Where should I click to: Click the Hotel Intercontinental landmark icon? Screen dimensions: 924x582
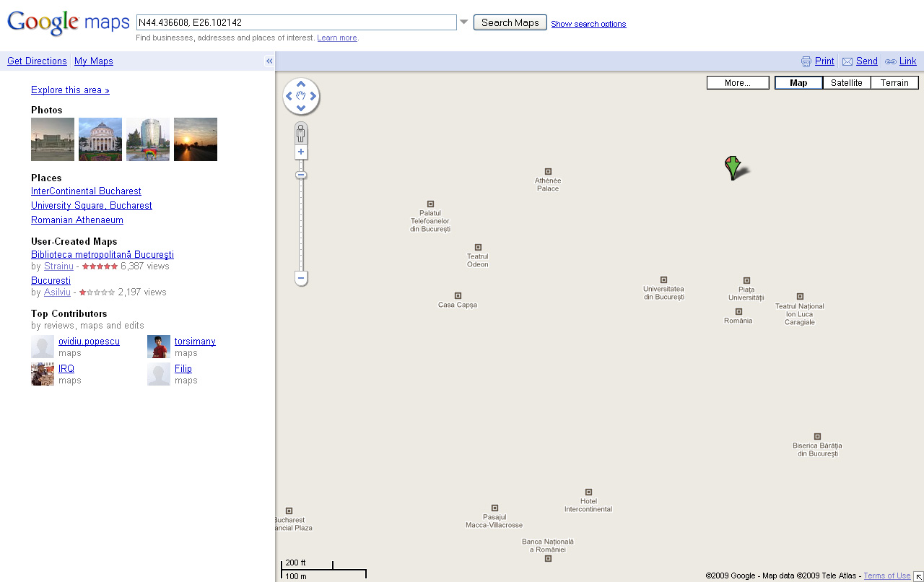(588, 492)
